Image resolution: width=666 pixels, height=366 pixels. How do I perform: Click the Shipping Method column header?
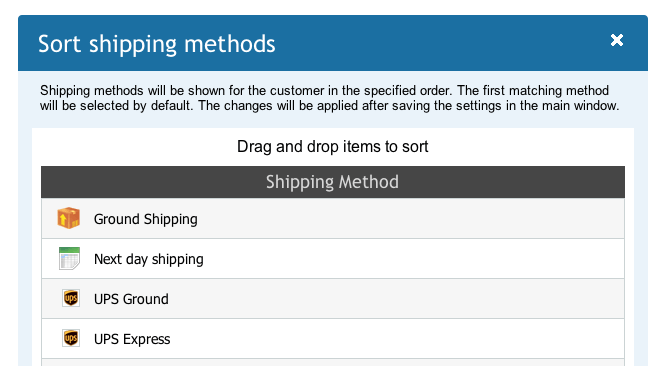pyautogui.click(x=333, y=182)
